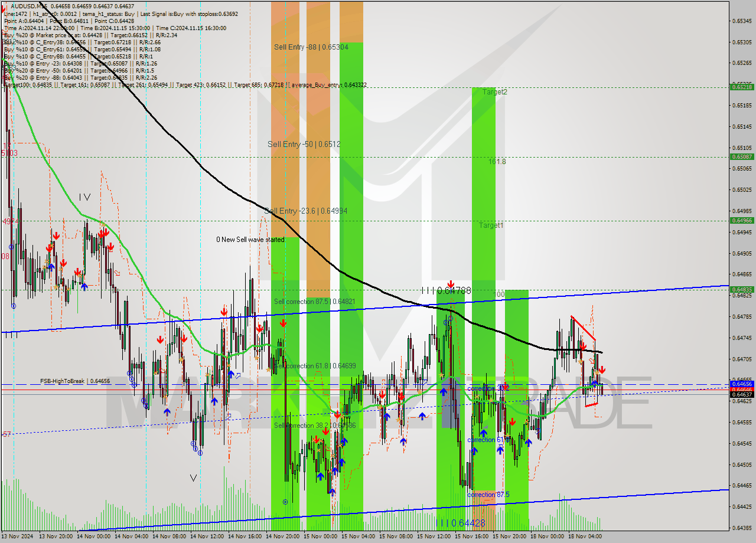The height and width of the screenshot is (543, 756).
Task: Select the blue 'correction 38.2' label
Action: coord(488,388)
